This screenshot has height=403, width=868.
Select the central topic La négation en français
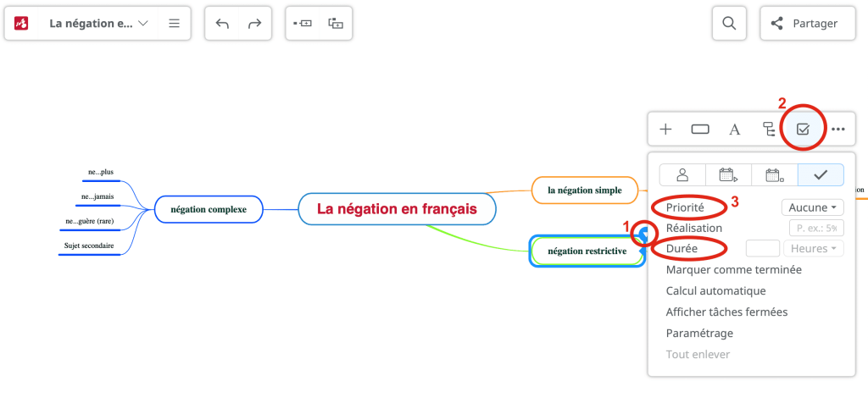[x=397, y=209]
